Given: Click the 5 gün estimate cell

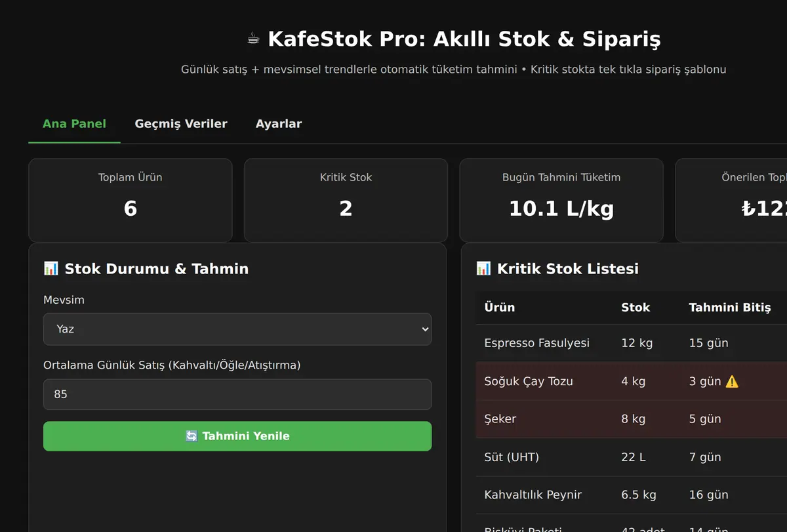Looking at the screenshot, I should click(705, 419).
